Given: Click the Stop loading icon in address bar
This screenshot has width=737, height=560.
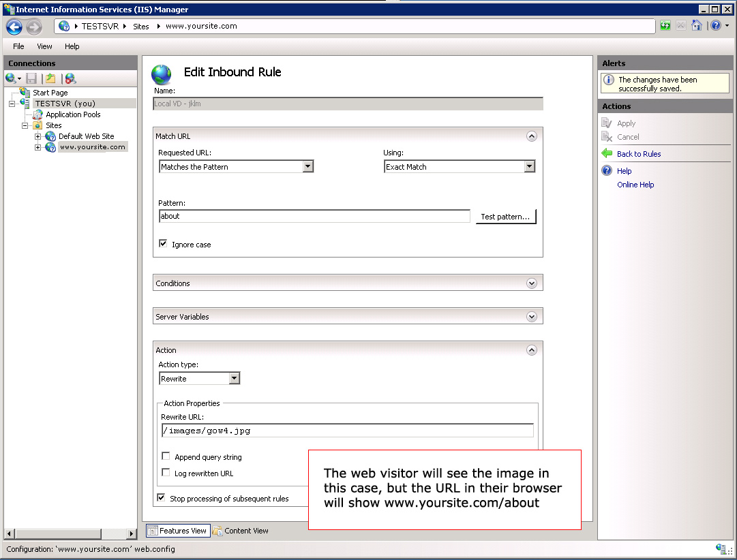Looking at the screenshot, I should 680,26.
